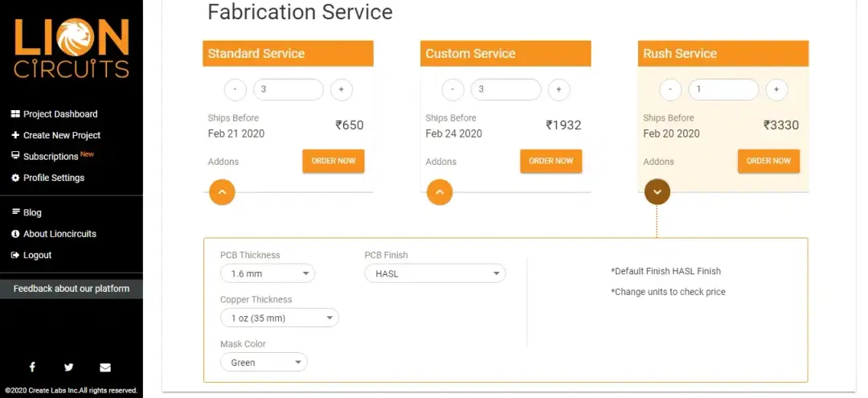Click the Facebook icon in sidebar footer
Screen dimensions: 868x398
[32, 367]
